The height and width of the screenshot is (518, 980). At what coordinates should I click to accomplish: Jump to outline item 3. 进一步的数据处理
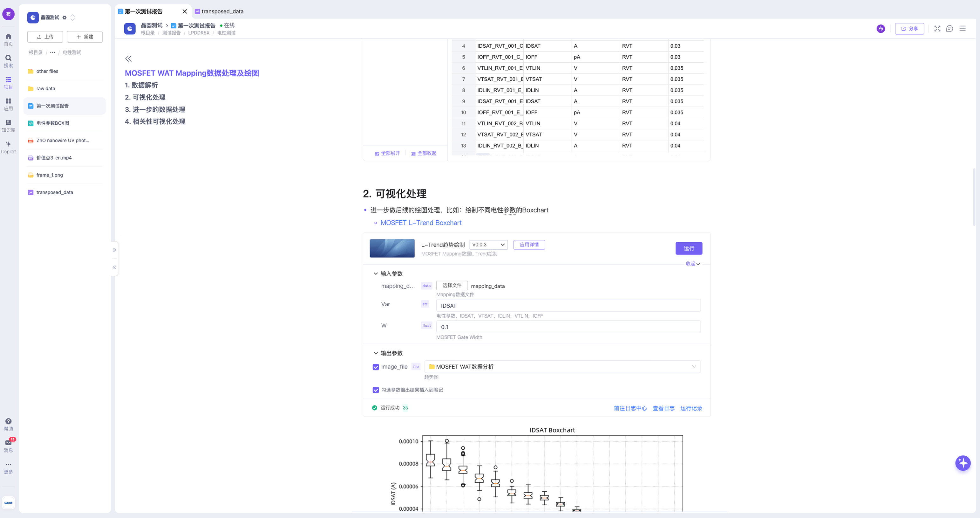click(155, 110)
